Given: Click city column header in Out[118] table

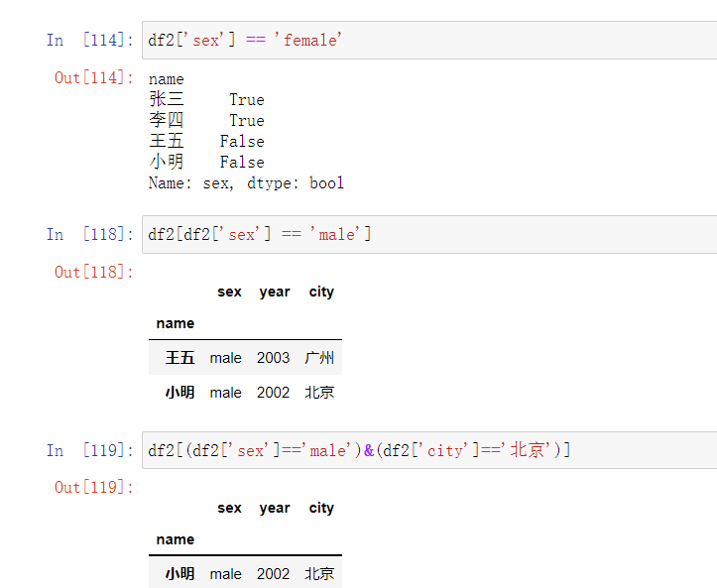Looking at the screenshot, I should tap(321, 292).
